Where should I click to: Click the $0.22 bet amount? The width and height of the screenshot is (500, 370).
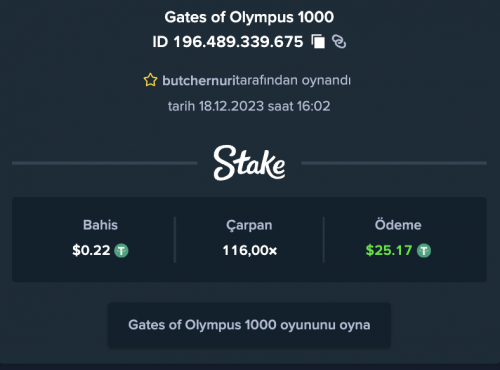tap(91, 250)
